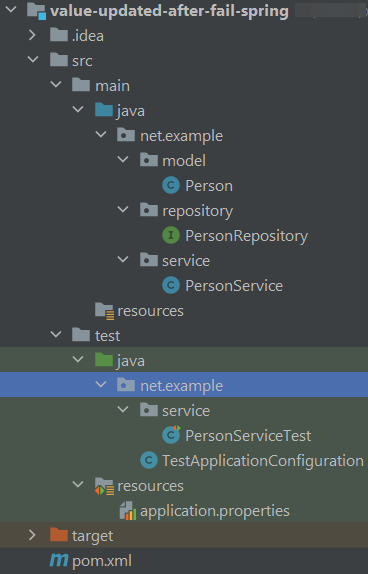This screenshot has height=574, width=368.
Task: Collapse the test resources folder
Action: (78, 484)
